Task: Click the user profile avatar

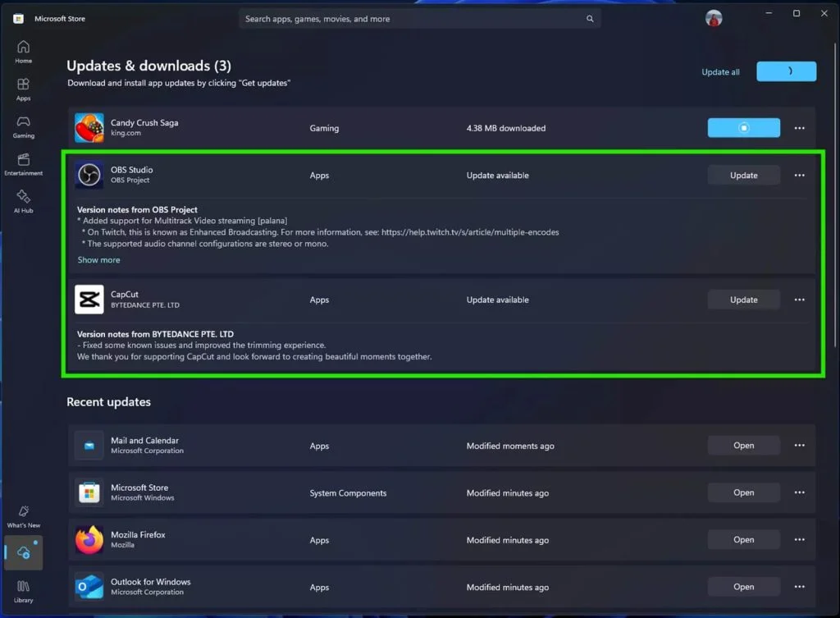Action: point(714,18)
